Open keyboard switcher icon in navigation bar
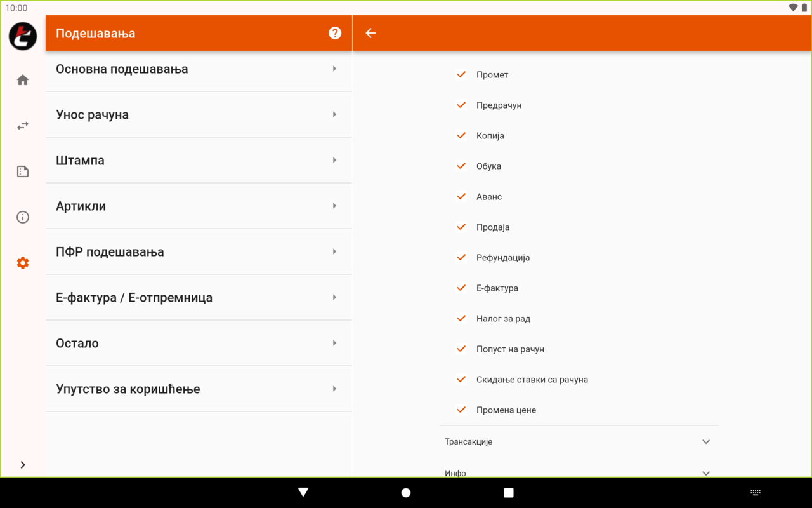 pyautogui.click(x=756, y=493)
